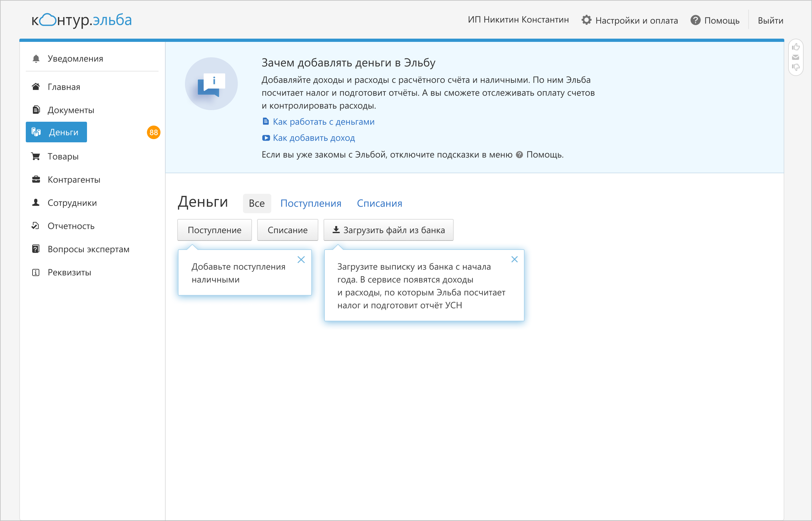Viewport: 812px width, 521px height.
Task: Click the Вопросы экспертам sidebar icon
Action: 35,249
